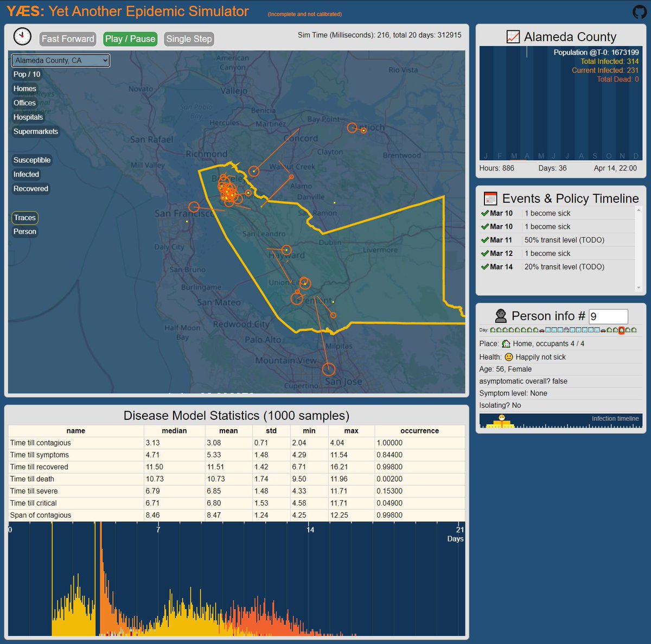The height and width of the screenshot is (644, 651).
Task: Click the "name" column header
Action: [76, 431]
